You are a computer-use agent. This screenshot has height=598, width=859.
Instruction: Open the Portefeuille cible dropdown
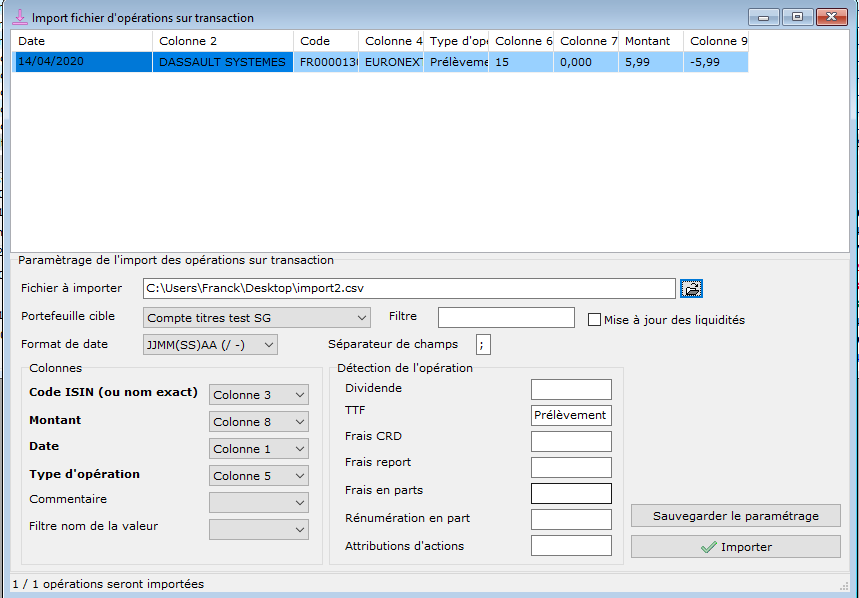point(256,318)
